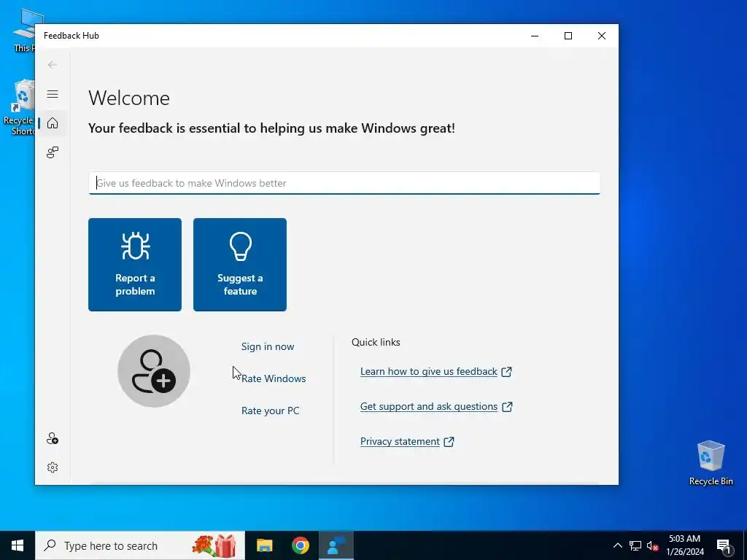Open the Privacy statement link
This screenshot has height=560, width=747.
[x=407, y=441]
